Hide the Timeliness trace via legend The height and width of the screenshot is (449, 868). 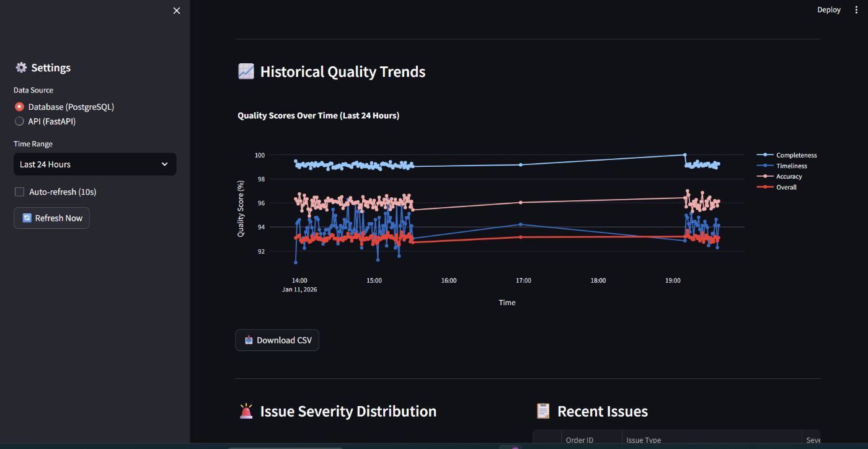pos(792,166)
